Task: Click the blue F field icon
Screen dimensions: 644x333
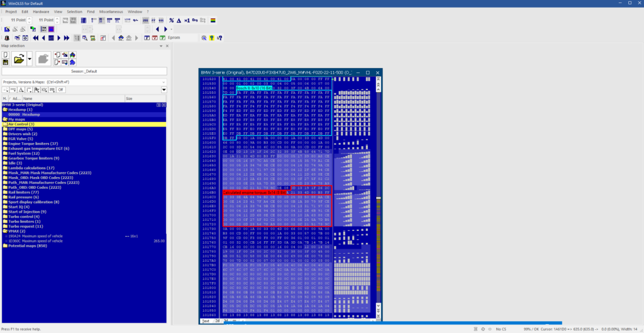Action: click(147, 38)
